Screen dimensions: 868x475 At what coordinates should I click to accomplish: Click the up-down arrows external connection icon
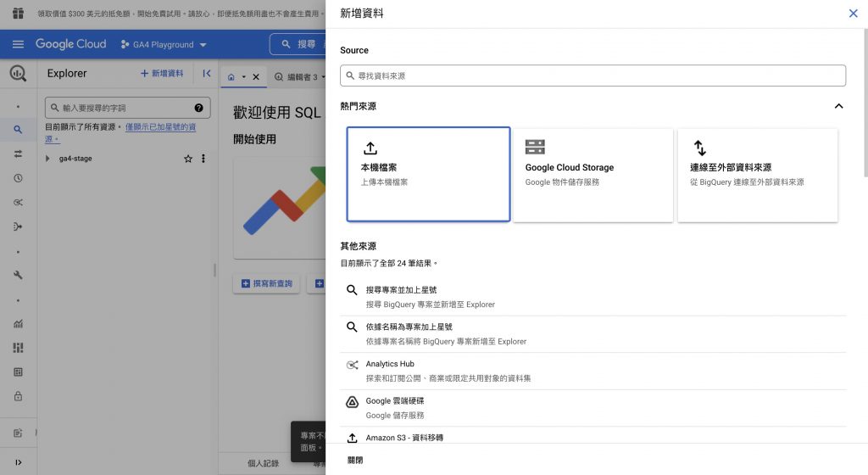699,148
